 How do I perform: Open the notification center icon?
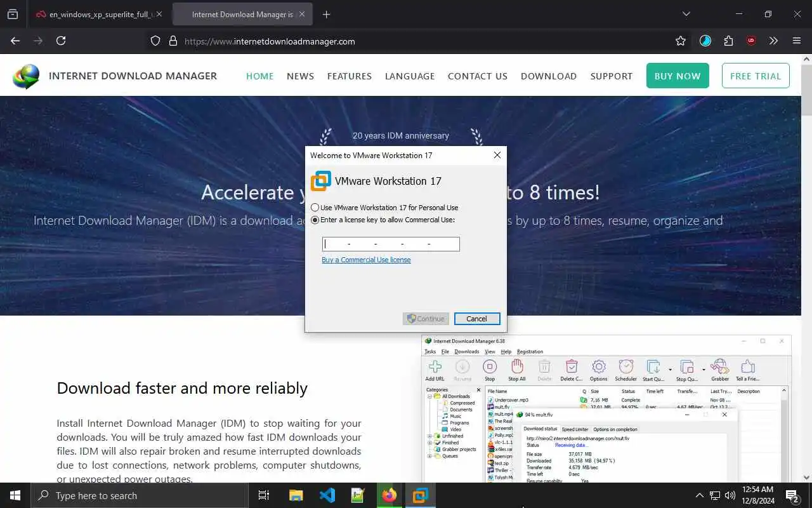[792, 495]
